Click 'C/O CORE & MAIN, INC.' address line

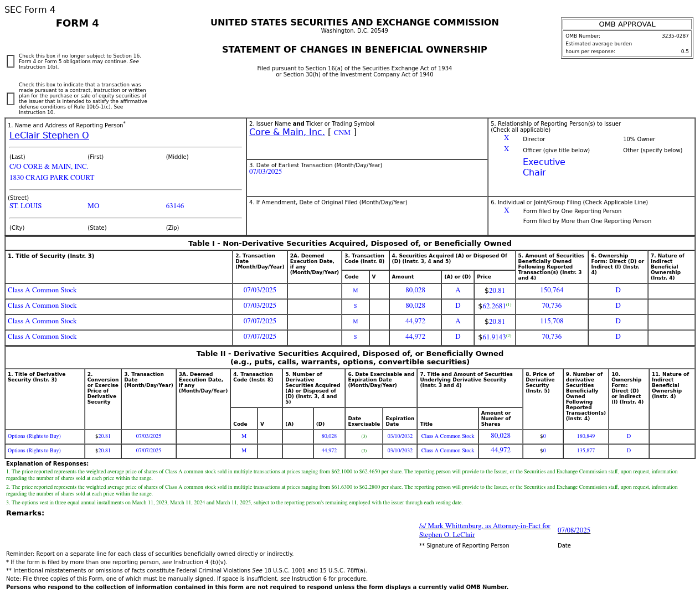[x=49, y=167]
